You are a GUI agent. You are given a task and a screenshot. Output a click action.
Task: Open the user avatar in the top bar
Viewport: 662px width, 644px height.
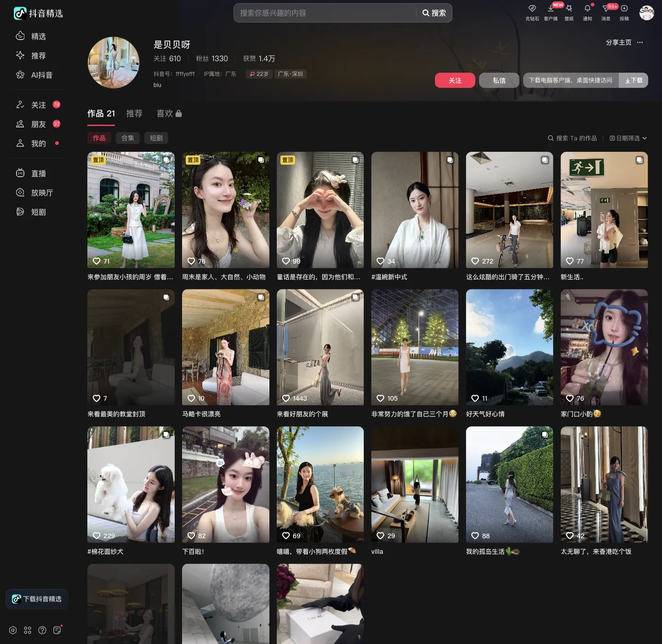click(x=647, y=13)
